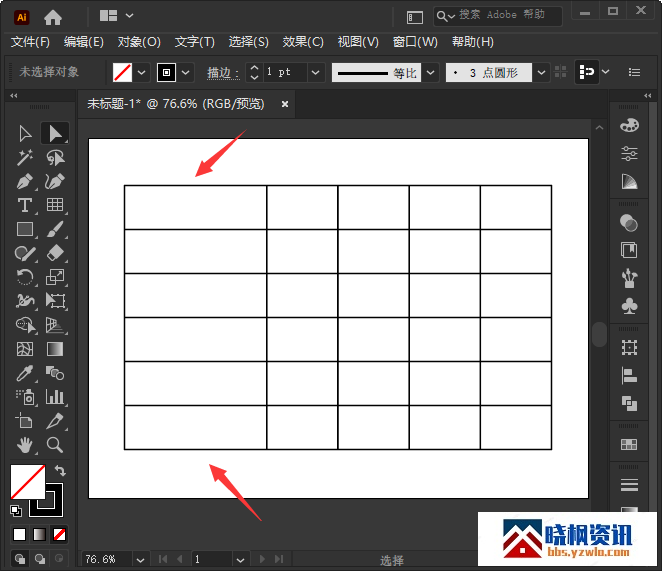Set paint mode to None
Viewport: 662px width, 571px height.
[59, 535]
